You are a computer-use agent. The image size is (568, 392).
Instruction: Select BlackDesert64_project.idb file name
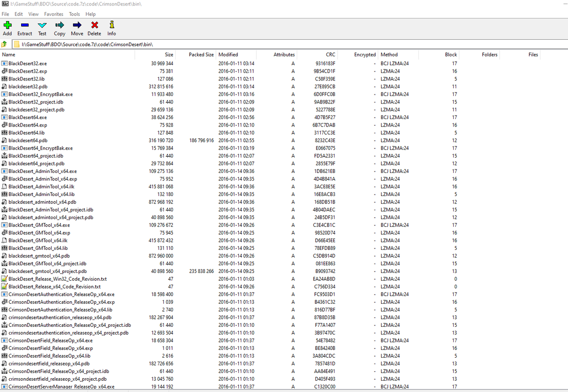click(36, 156)
